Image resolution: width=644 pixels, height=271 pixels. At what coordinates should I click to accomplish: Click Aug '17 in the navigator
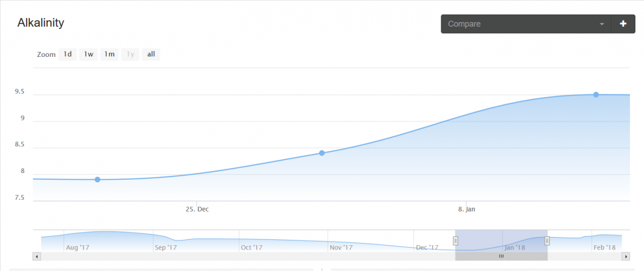coord(77,247)
